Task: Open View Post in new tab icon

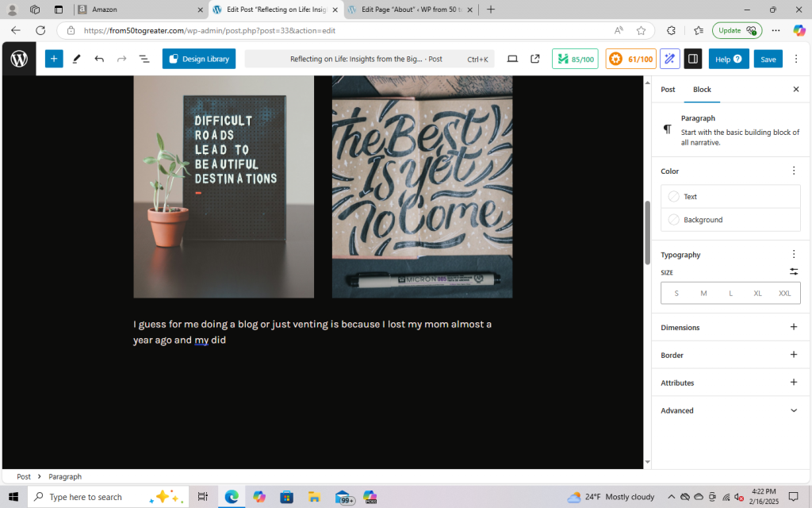Action: pos(535,59)
